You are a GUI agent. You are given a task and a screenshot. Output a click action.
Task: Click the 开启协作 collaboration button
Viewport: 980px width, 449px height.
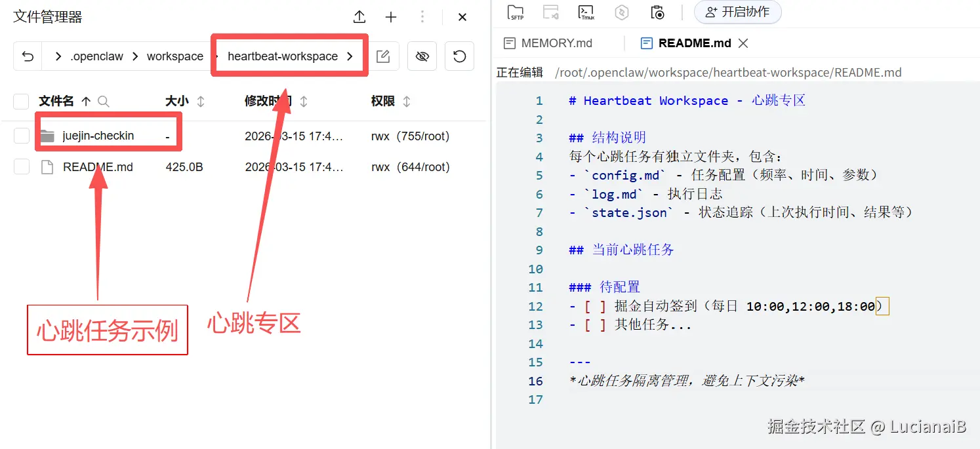738,12
